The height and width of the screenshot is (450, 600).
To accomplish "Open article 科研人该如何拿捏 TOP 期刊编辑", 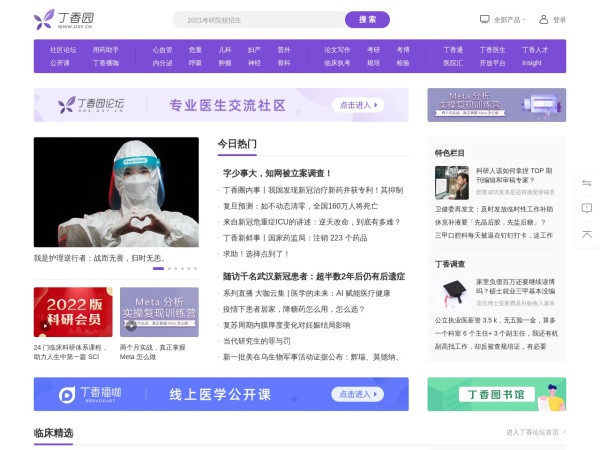I will coord(514,175).
